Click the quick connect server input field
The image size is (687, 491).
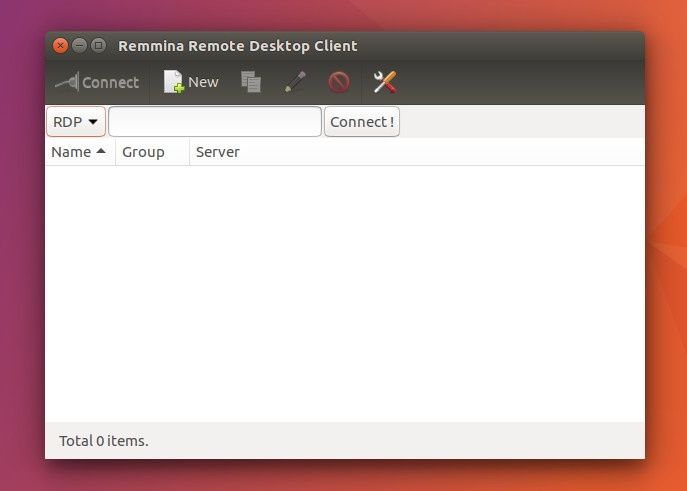pos(215,122)
